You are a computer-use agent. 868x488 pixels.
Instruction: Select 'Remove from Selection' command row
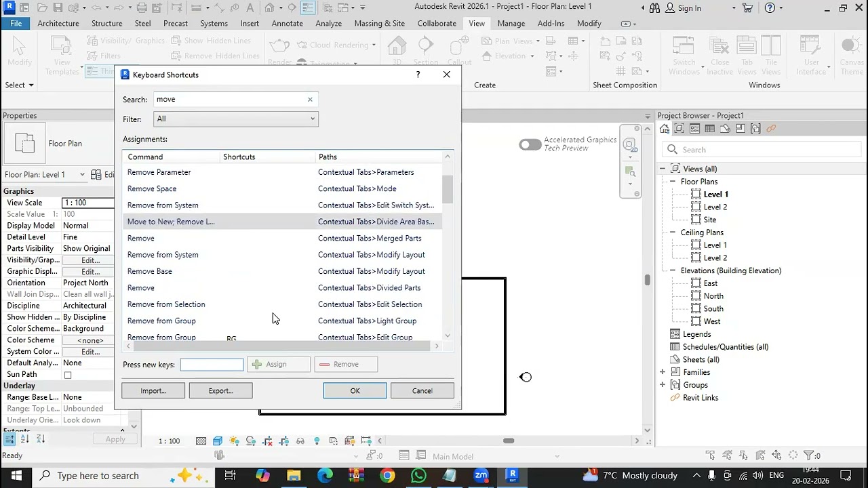pos(283,304)
